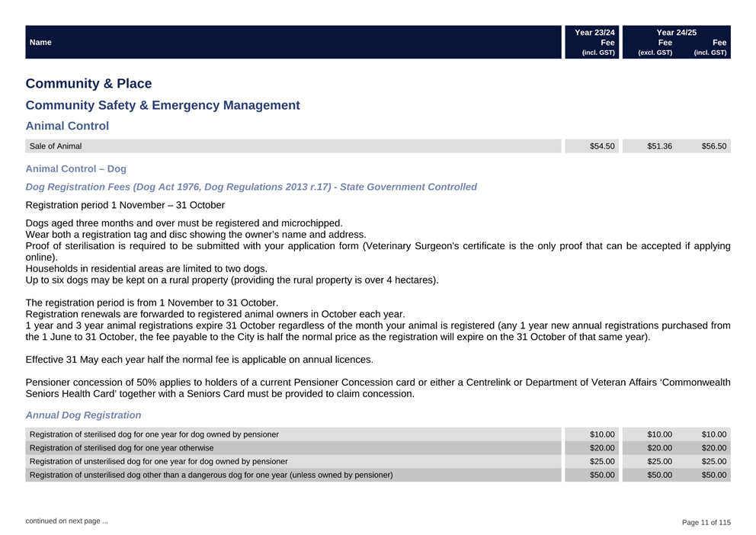Click the "Animal Control – Dog" subheading
The image size is (756, 535).
pos(75,168)
